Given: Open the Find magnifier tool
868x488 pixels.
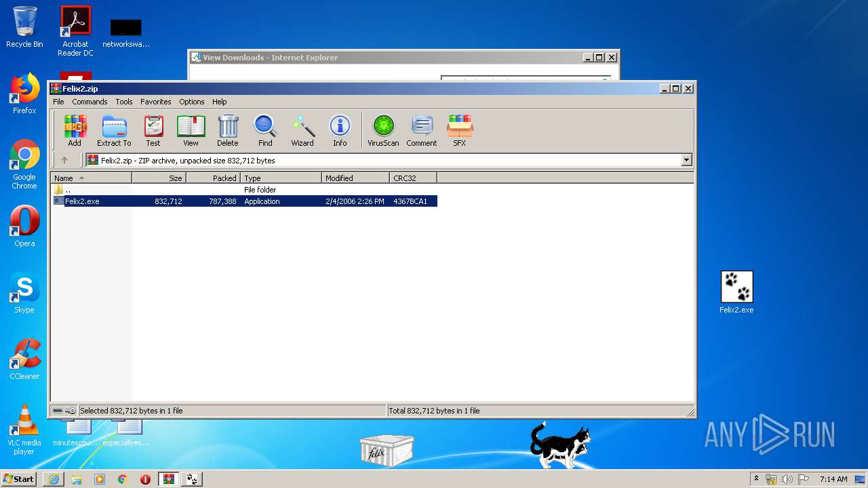Looking at the screenshot, I should [x=265, y=130].
